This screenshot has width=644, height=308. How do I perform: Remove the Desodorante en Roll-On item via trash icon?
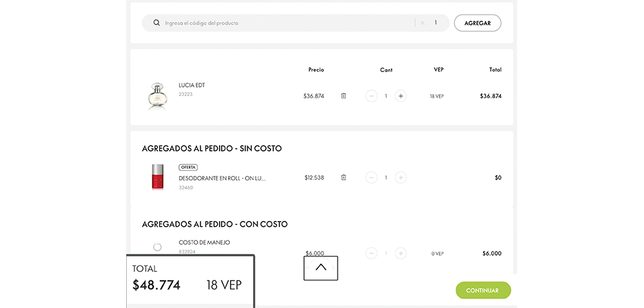pyautogui.click(x=343, y=177)
